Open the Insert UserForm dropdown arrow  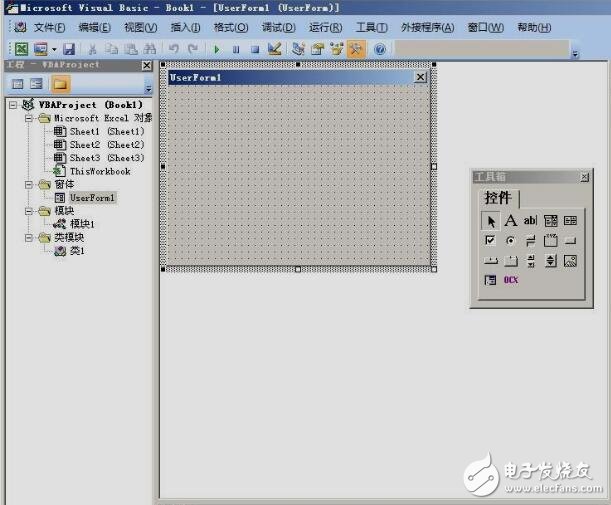[x=54, y=49]
